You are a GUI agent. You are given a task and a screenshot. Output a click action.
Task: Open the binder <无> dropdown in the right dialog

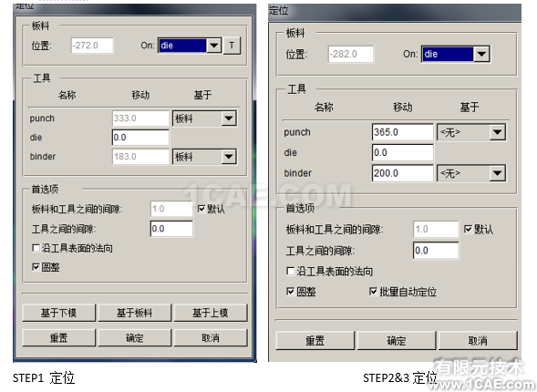471,173
